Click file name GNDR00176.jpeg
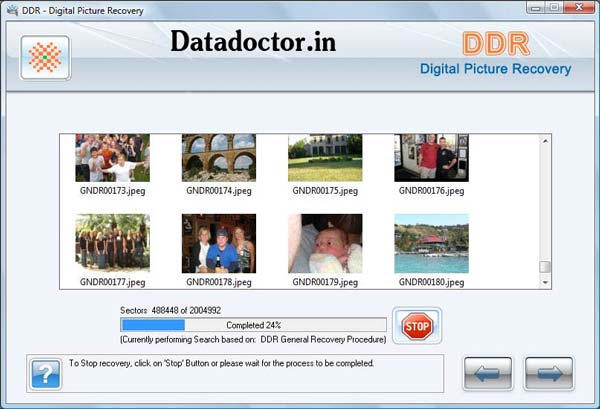This screenshot has width=600, height=409. pos(431,191)
